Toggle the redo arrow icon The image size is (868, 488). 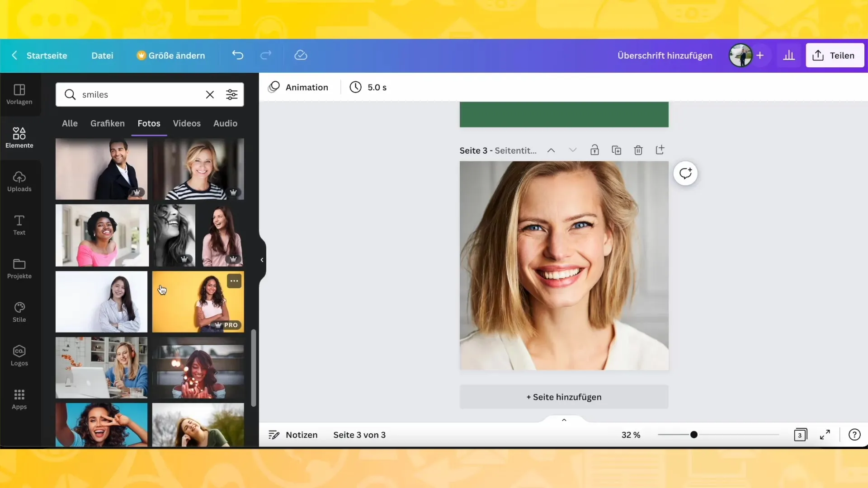[266, 55]
